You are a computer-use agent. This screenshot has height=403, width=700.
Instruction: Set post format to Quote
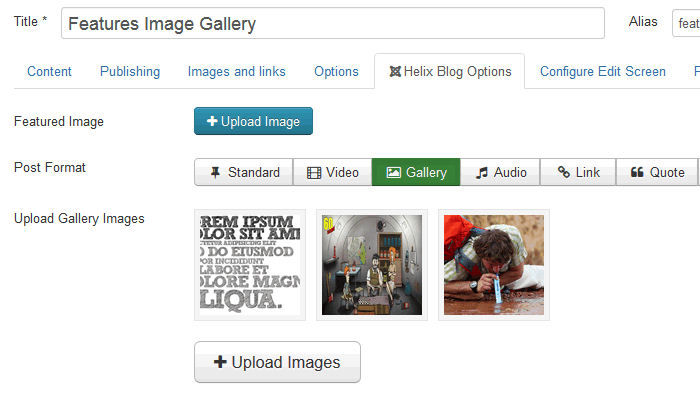657,173
